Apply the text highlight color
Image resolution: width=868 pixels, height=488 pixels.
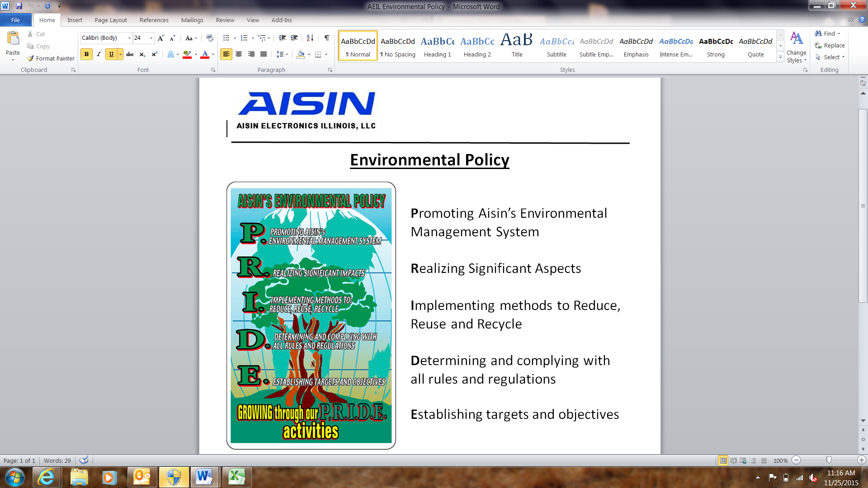(x=187, y=54)
